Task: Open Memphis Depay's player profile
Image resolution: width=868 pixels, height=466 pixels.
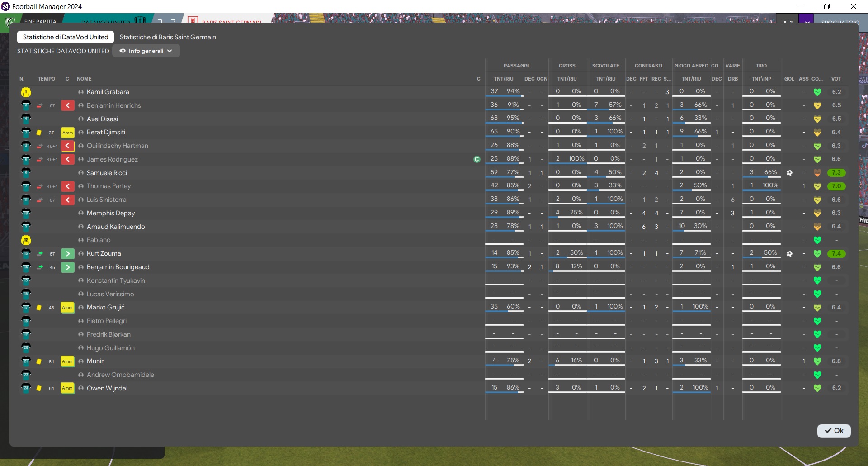Action: coord(111,213)
